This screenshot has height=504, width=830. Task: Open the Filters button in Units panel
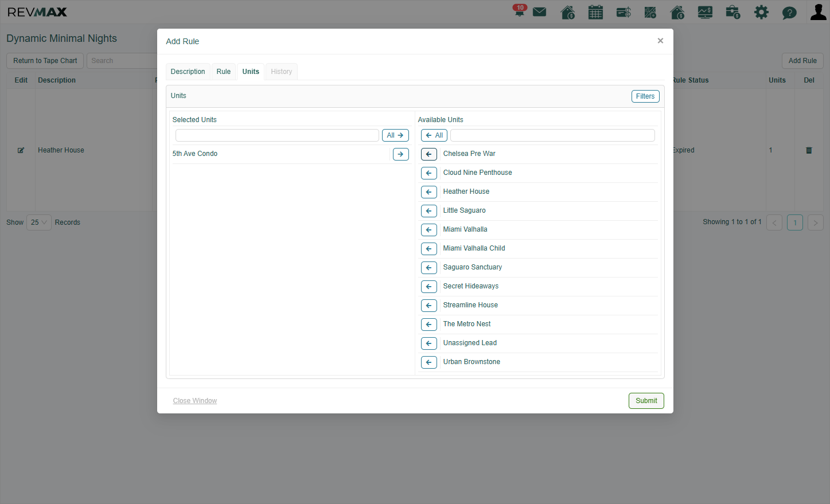coord(645,96)
